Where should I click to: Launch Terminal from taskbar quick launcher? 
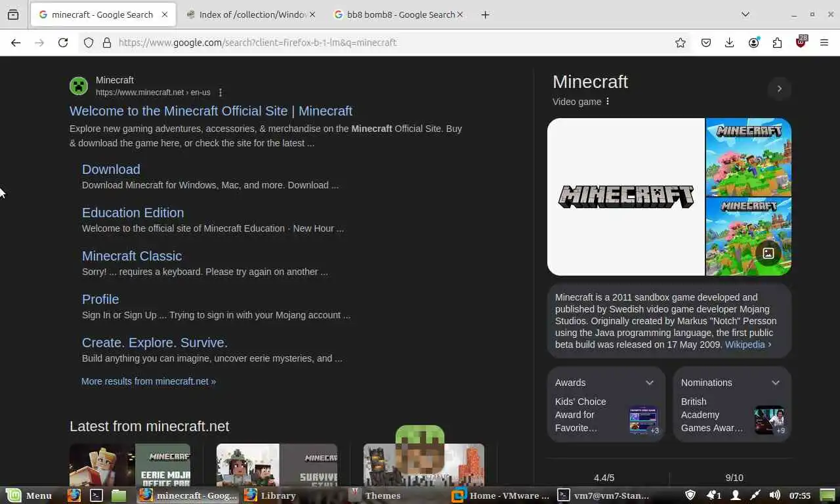coord(96,495)
